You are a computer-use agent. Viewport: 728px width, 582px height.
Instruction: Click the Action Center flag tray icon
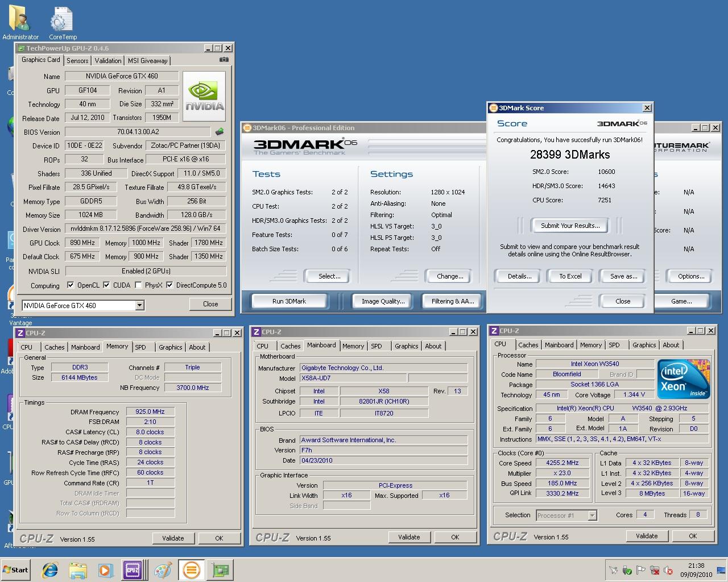click(641, 570)
